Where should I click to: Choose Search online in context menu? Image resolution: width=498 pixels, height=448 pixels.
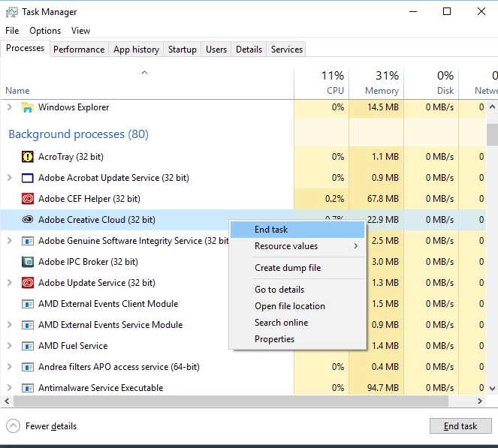coord(297,323)
